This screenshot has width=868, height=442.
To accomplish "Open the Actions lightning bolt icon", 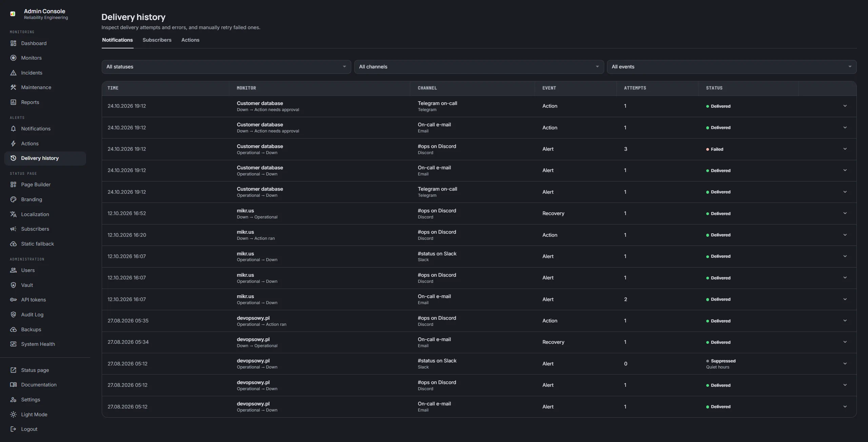I will click(13, 144).
